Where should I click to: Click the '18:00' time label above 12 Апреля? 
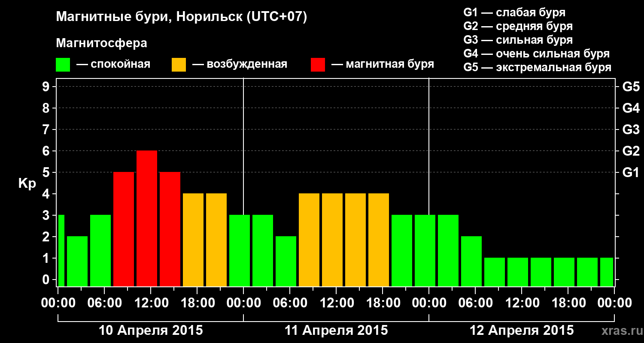tap(568, 303)
